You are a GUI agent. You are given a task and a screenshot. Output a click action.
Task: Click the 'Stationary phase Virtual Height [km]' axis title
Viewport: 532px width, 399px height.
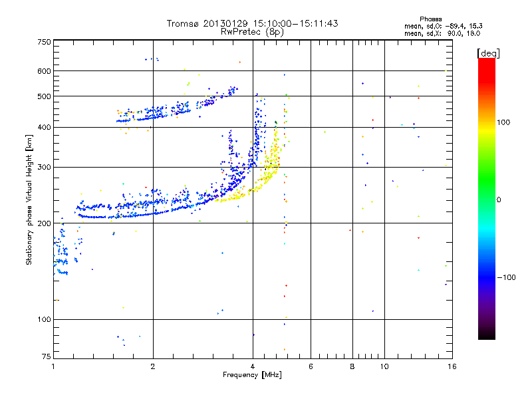[29, 199]
